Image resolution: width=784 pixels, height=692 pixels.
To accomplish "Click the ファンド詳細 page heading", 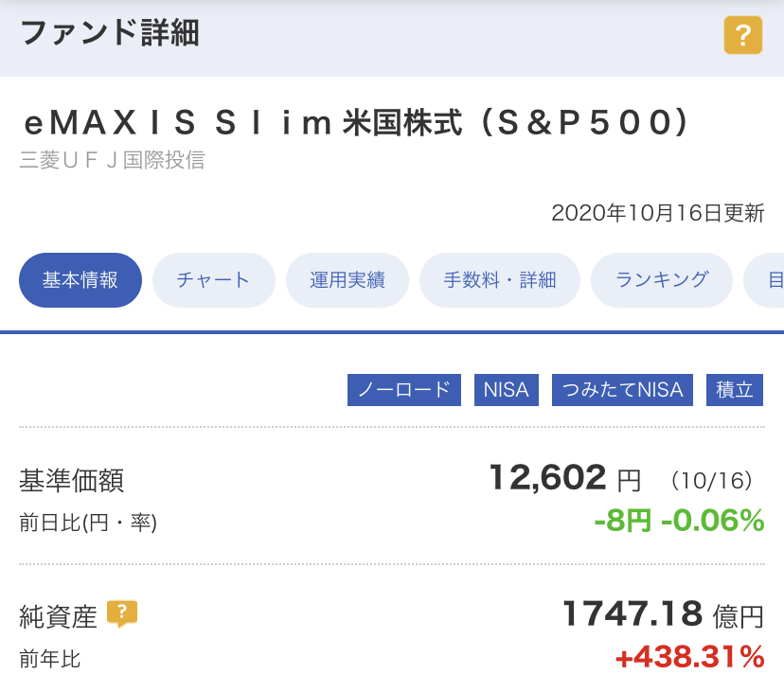I will pyautogui.click(x=110, y=33).
